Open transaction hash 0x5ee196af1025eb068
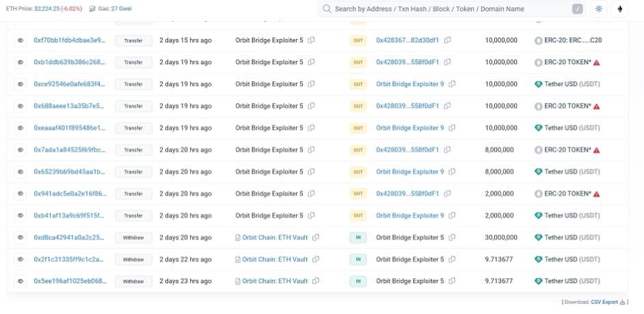 70,281
